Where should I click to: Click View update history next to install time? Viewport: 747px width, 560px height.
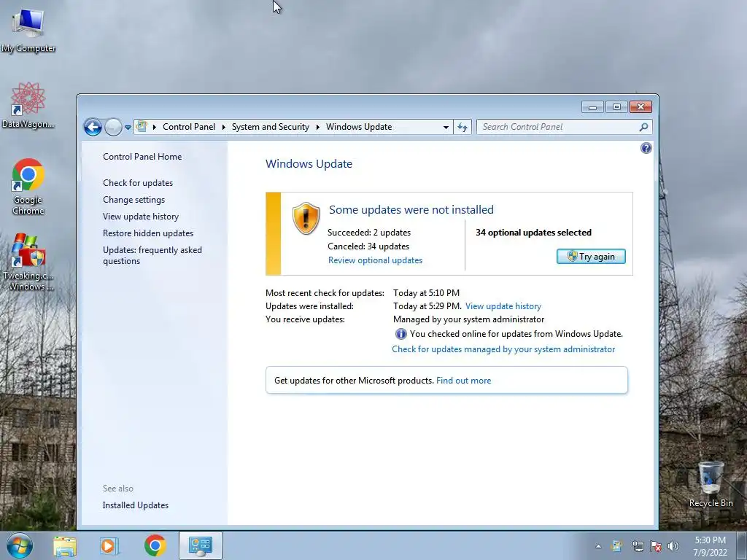pyautogui.click(x=503, y=306)
